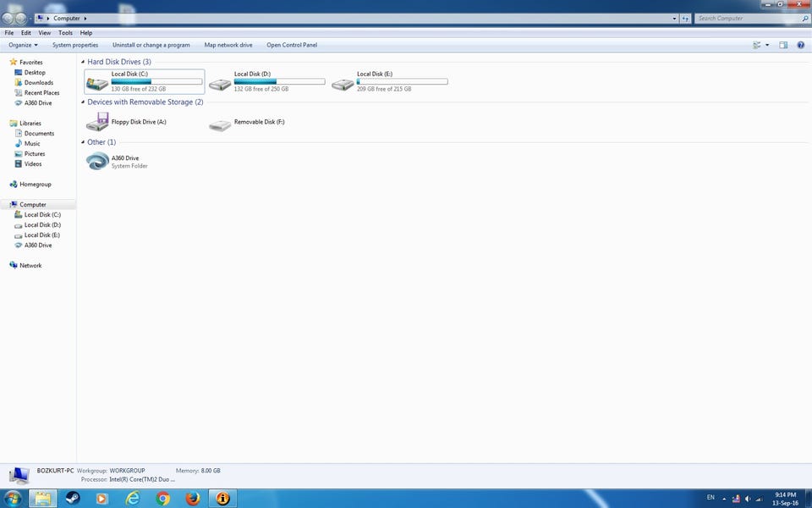Click Map network drive

click(228, 45)
